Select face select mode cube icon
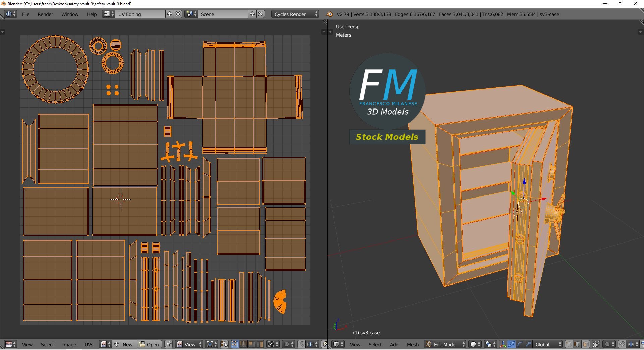Screen dimensions: 644x350 pyautogui.click(x=586, y=344)
